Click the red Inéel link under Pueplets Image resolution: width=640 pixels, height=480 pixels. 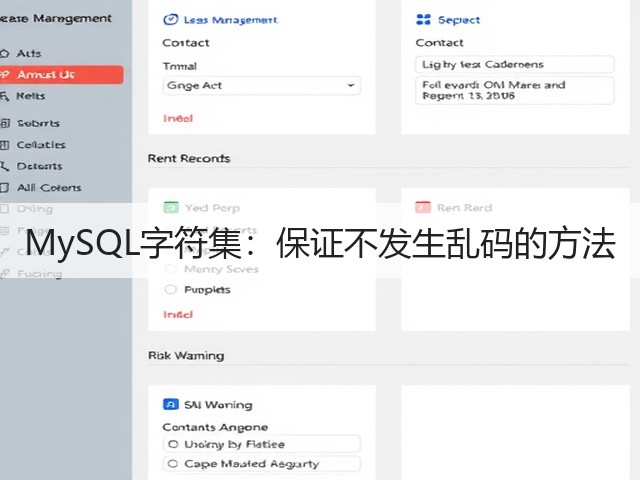178,314
